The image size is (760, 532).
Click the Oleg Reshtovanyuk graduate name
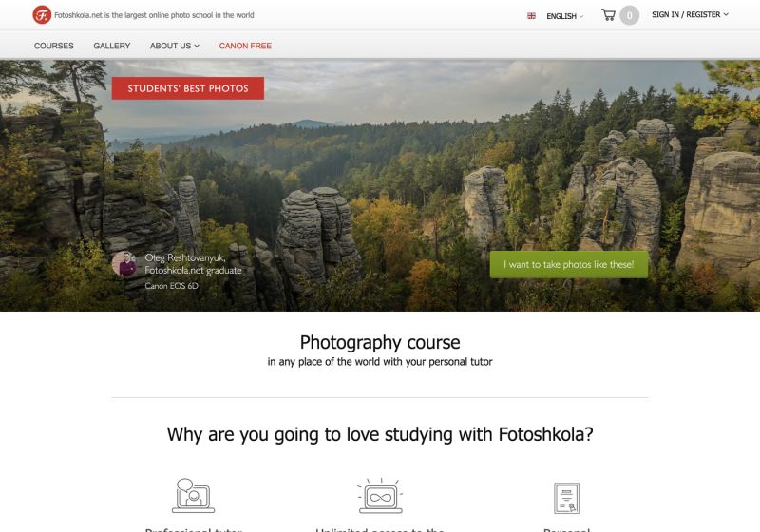(x=193, y=264)
